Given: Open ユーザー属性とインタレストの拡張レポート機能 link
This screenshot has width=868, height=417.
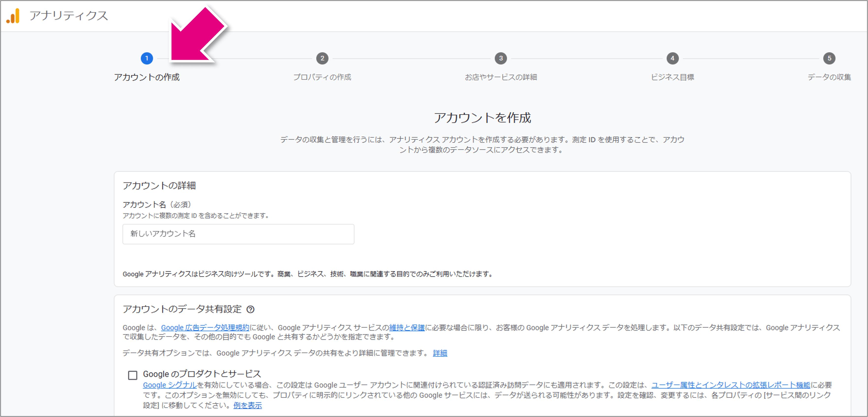Looking at the screenshot, I should (731, 385).
